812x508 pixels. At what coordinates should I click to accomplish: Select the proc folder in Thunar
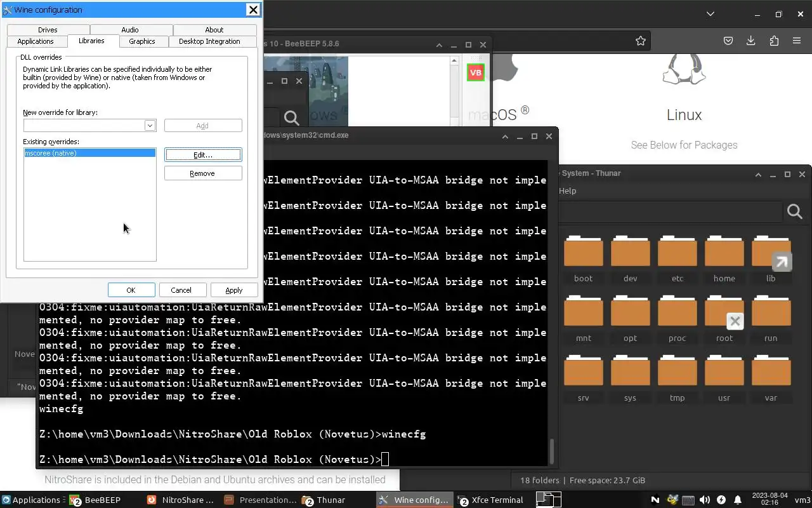point(677,319)
